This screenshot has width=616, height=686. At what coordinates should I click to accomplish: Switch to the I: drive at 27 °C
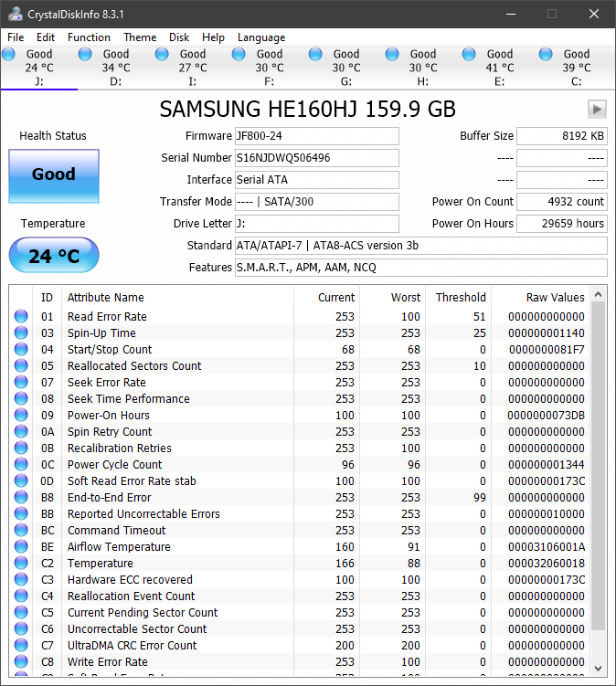pos(193,68)
